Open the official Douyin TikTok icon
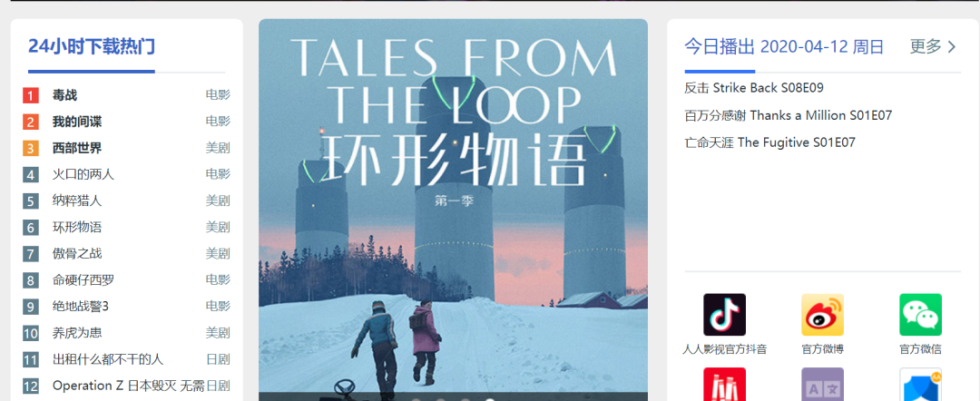The height and width of the screenshot is (401, 980). point(724,314)
